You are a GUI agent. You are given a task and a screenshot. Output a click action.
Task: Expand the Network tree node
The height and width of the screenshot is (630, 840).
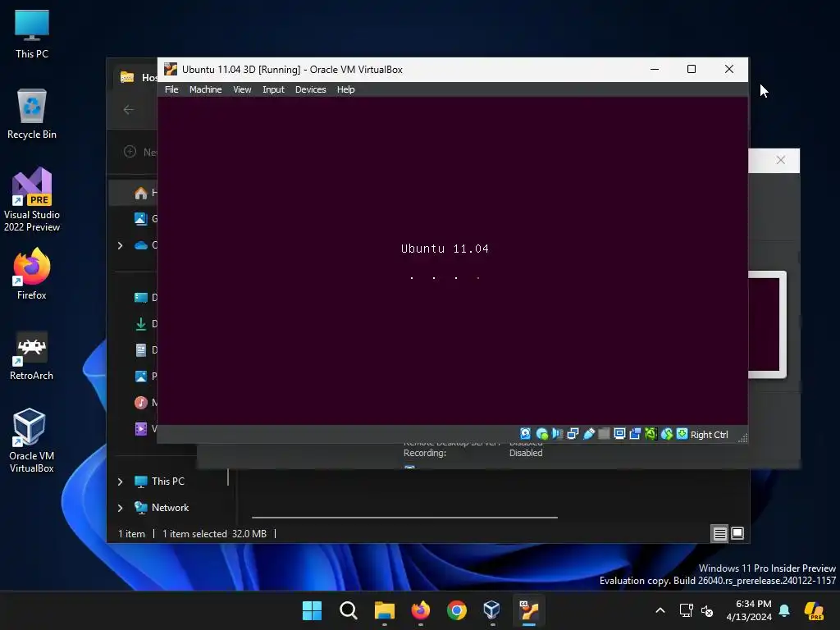(x=120, y=508)
